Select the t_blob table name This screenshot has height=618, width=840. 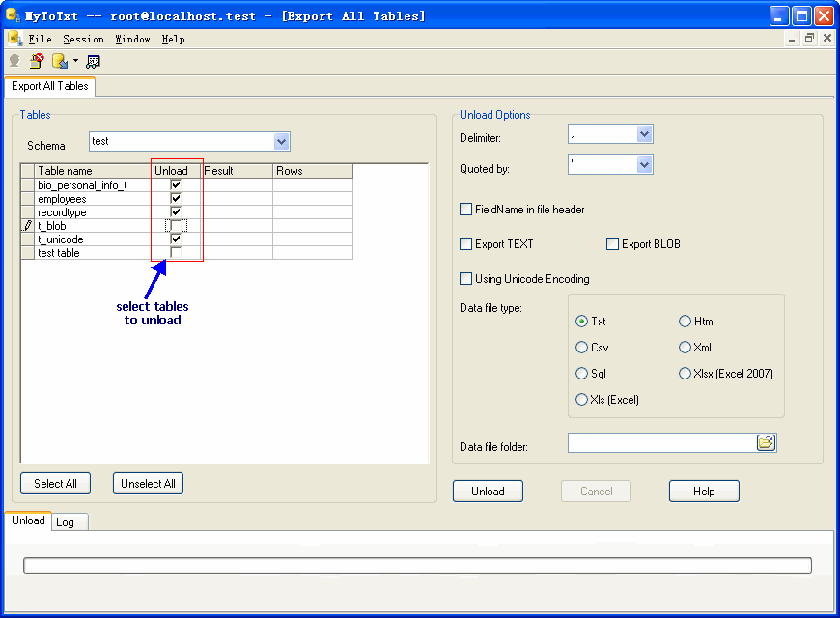[x=52, y=226]
